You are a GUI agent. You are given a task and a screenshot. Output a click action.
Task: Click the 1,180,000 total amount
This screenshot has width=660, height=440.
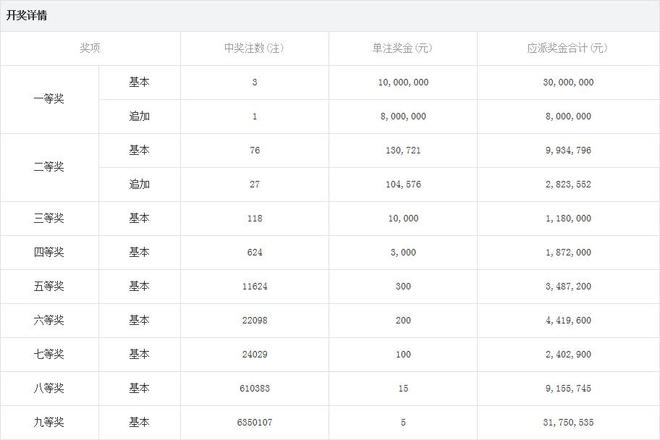[568, 219]
